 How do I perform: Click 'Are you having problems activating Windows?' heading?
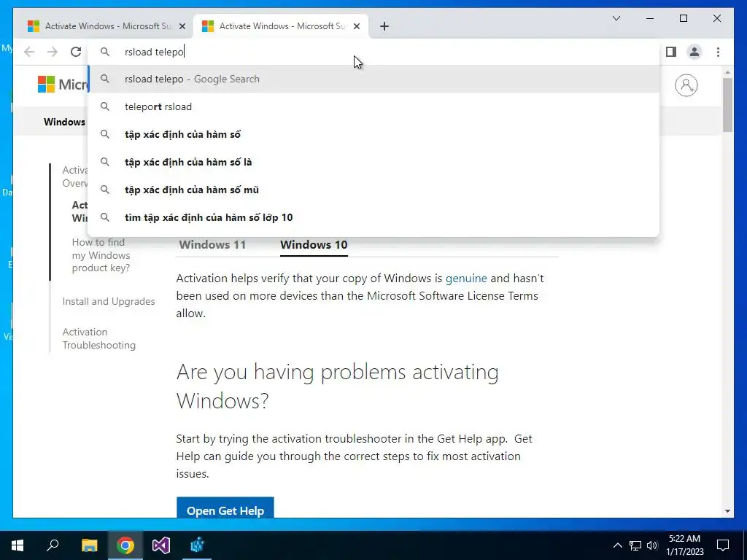click(x=337, y=386)
